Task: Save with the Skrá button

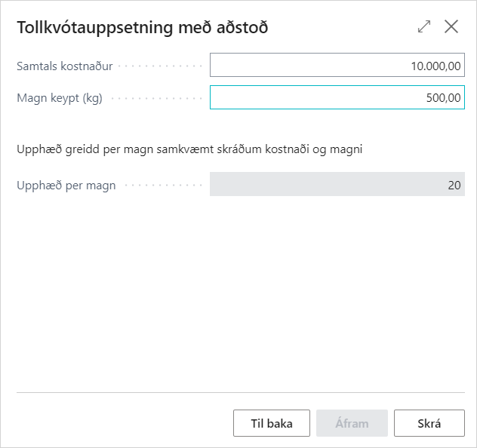Action: [x=429, y=423]
